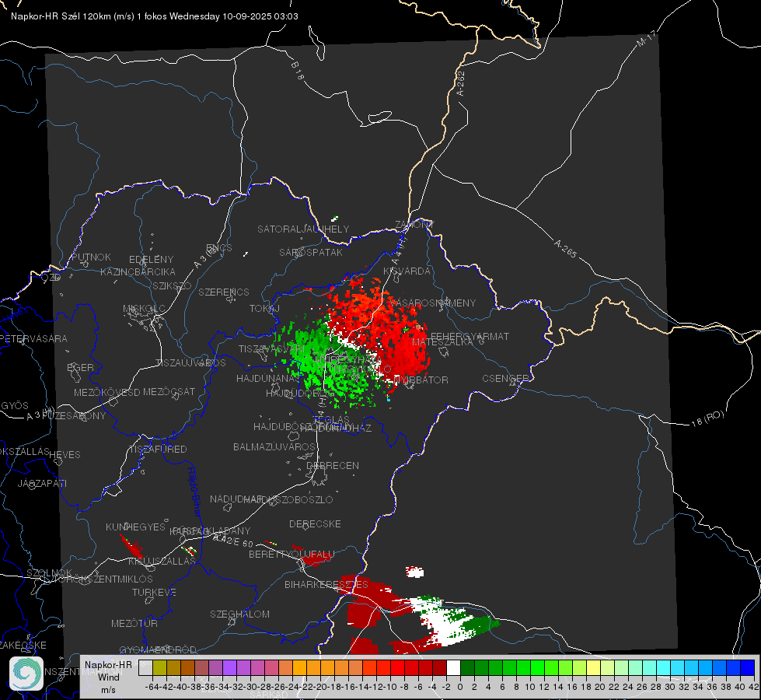Click the TOKAJ town label

click(264, 309)
